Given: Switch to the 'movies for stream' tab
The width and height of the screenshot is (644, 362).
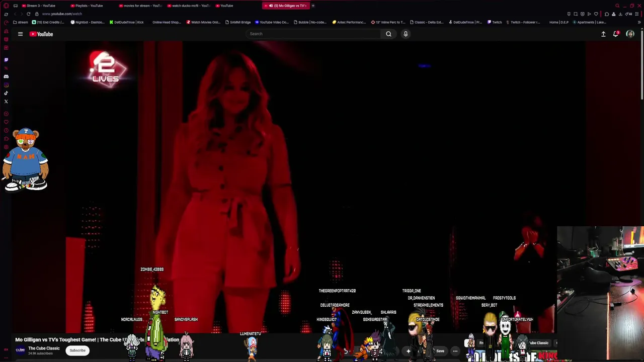Looking at the screenshot, I should coord(139,6).
